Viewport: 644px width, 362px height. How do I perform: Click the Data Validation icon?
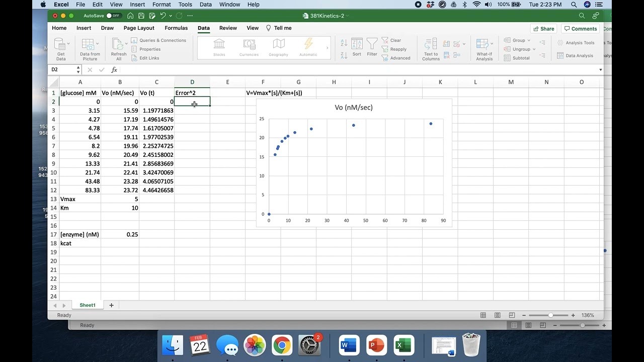point(456,44)
